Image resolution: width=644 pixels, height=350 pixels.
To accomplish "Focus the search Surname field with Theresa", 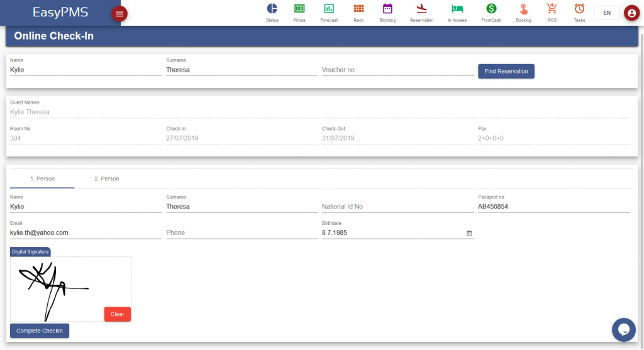I will pyautogui.click(x=242, y=70).
